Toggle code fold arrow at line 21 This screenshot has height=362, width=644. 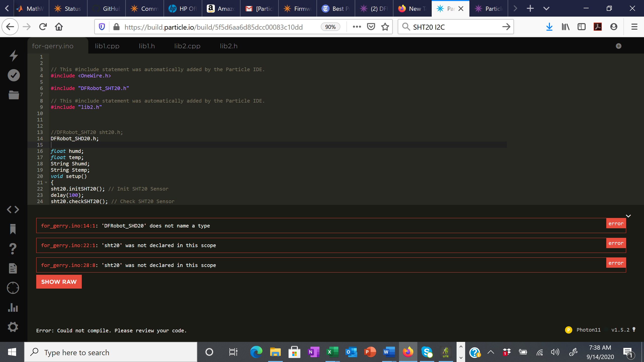click(x=46, y=183)
